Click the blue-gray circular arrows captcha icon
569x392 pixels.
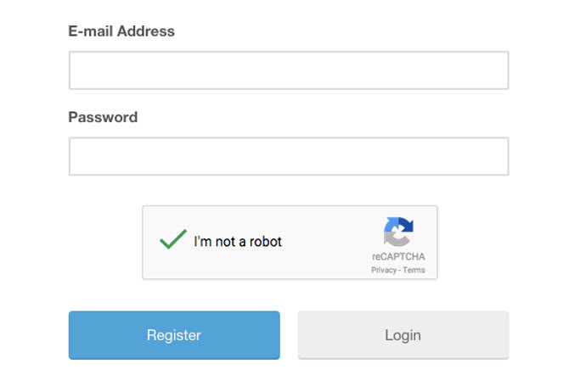coord(397,232)
